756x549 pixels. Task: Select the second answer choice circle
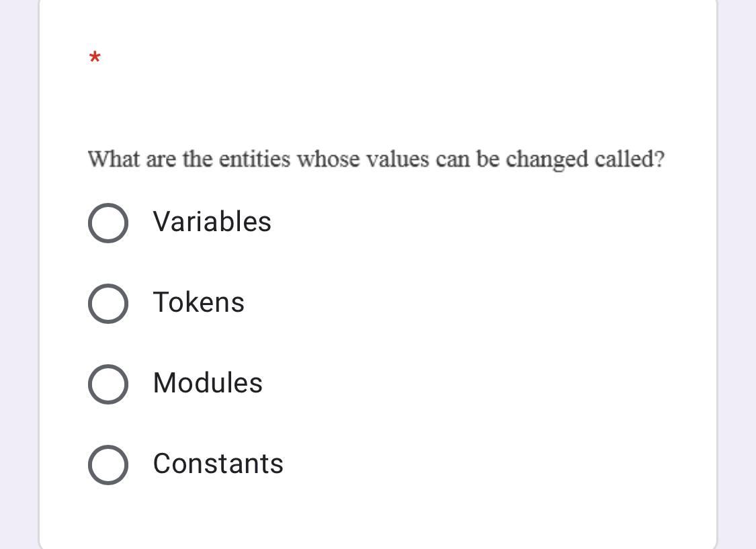click(108, 303)
